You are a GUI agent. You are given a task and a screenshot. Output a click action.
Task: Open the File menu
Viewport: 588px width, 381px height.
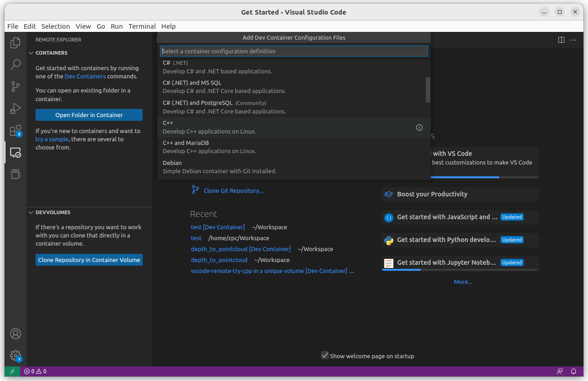tap(13, 26)
